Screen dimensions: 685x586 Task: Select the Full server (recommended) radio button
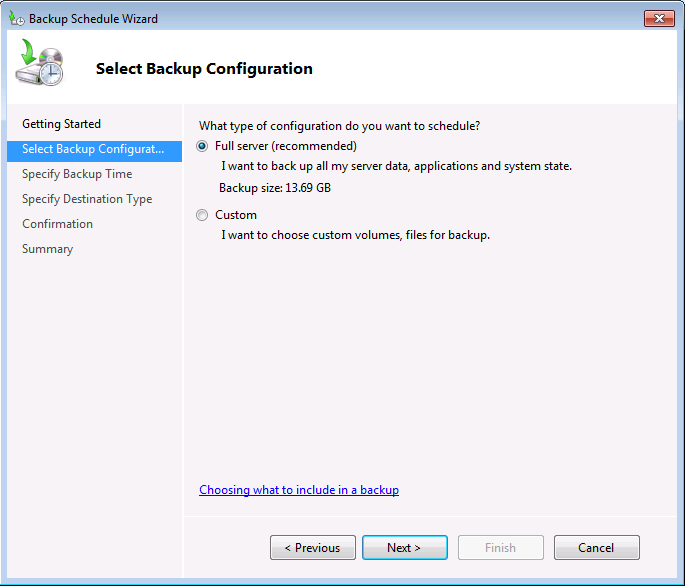(x=203, y=146)
